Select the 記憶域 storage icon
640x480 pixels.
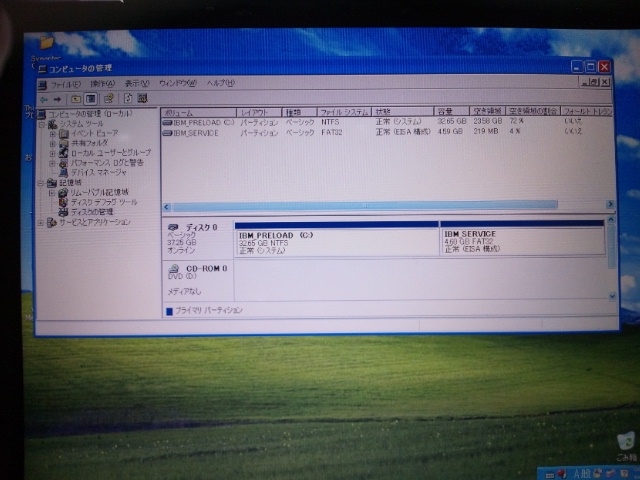(x=51, y=183)
